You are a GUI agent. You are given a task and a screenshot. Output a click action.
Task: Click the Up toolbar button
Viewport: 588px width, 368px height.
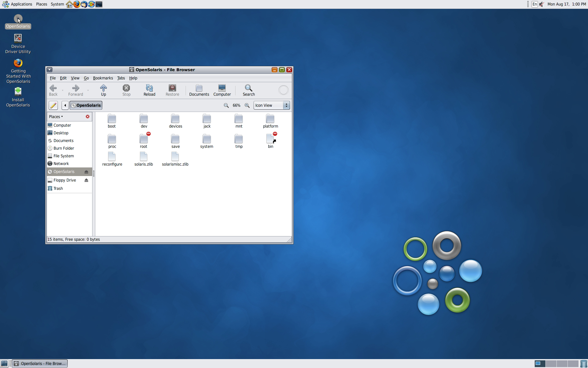[x=104, y=90]
